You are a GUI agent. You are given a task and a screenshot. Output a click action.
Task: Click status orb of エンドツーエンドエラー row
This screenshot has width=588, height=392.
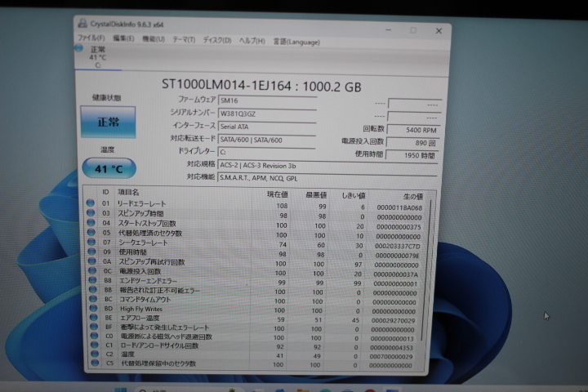92,280
